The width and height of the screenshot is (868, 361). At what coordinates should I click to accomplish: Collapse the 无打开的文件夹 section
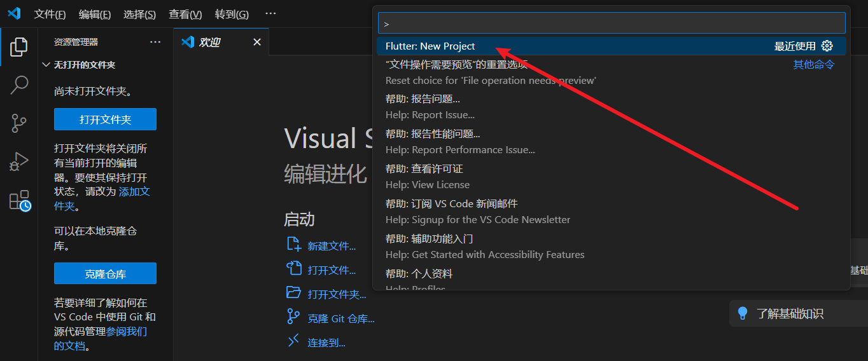[46, 65]
